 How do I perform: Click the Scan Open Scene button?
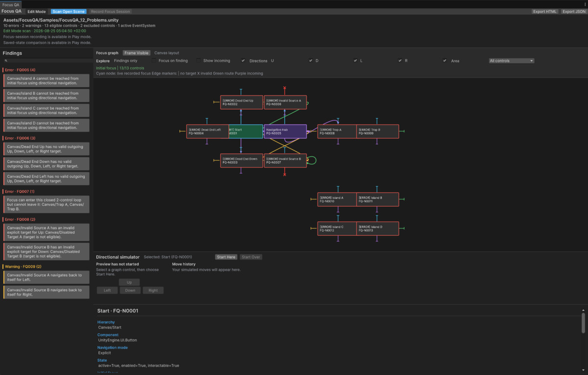point(68,11)
